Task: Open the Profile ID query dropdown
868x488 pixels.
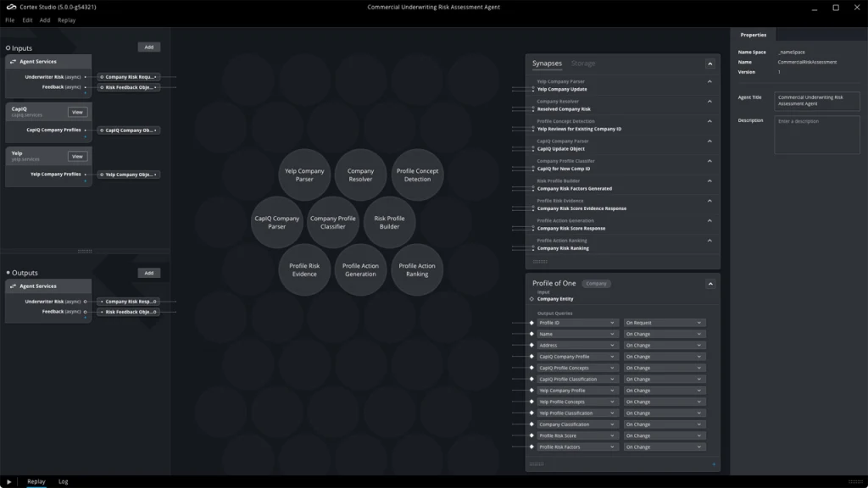Action: click(x=577, y=323)
